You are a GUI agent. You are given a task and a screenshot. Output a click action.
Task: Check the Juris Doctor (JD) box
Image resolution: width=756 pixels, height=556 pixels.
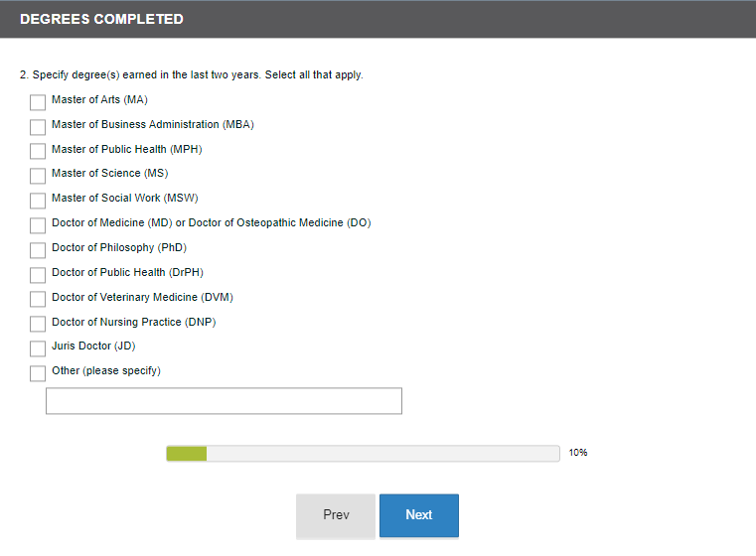coord(38,348)
